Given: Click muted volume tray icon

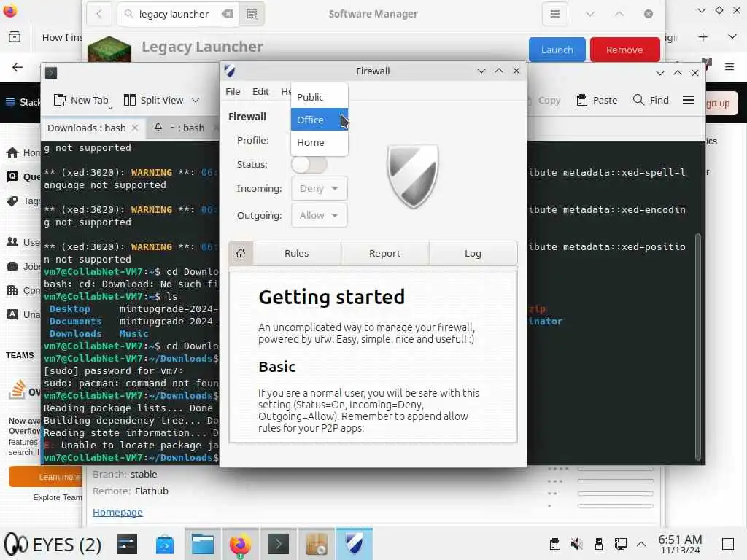Looking at the screenshot, I should pos(576,544).
